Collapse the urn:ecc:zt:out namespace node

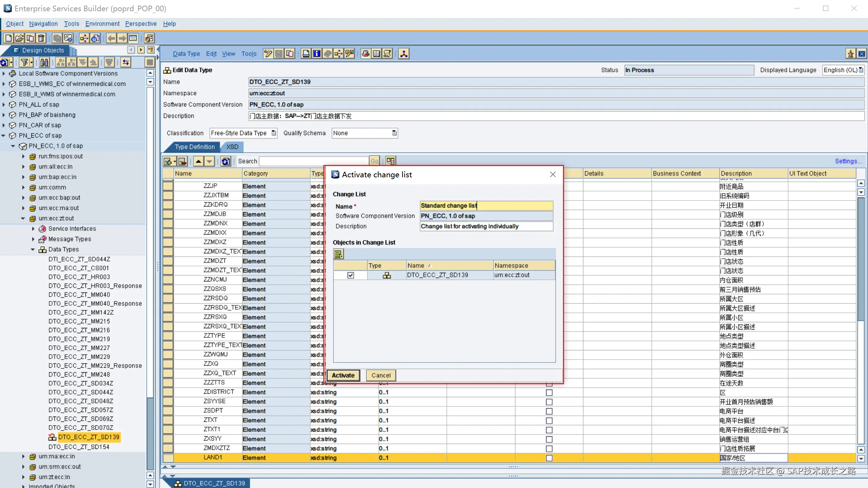click(23, 218)
